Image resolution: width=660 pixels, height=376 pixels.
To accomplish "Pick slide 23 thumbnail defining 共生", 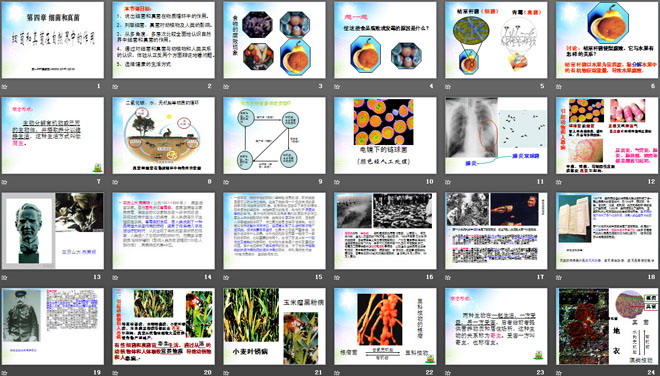I will pyautogui.click(x=496, y=326).
